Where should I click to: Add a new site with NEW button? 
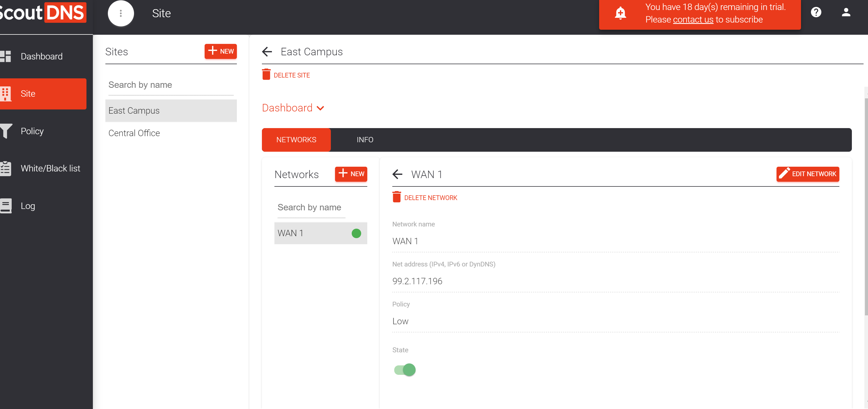(220, 51)
